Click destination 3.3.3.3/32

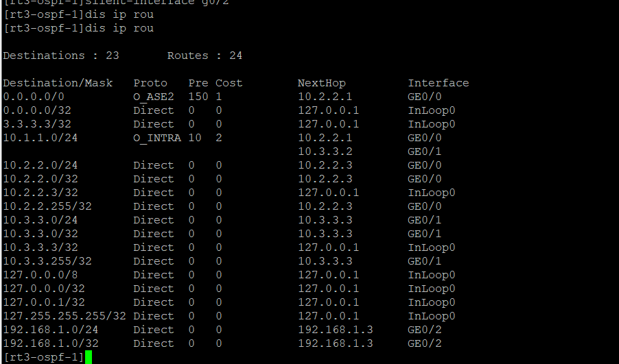coord(37,124)
